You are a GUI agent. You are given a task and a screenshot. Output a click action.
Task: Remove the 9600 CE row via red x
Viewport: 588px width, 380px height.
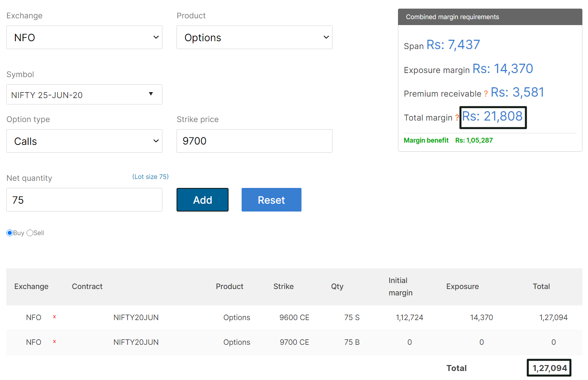[55, 317]
